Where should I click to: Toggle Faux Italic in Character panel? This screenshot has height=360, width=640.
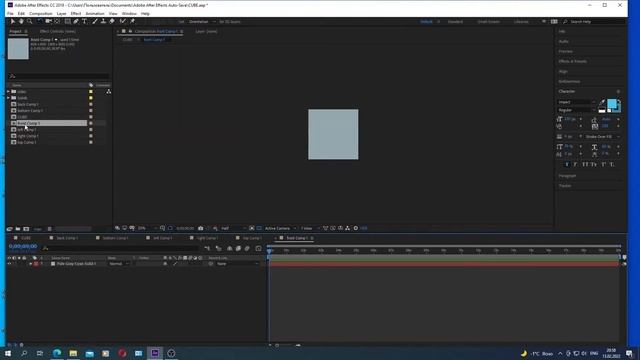coord(575,164)
